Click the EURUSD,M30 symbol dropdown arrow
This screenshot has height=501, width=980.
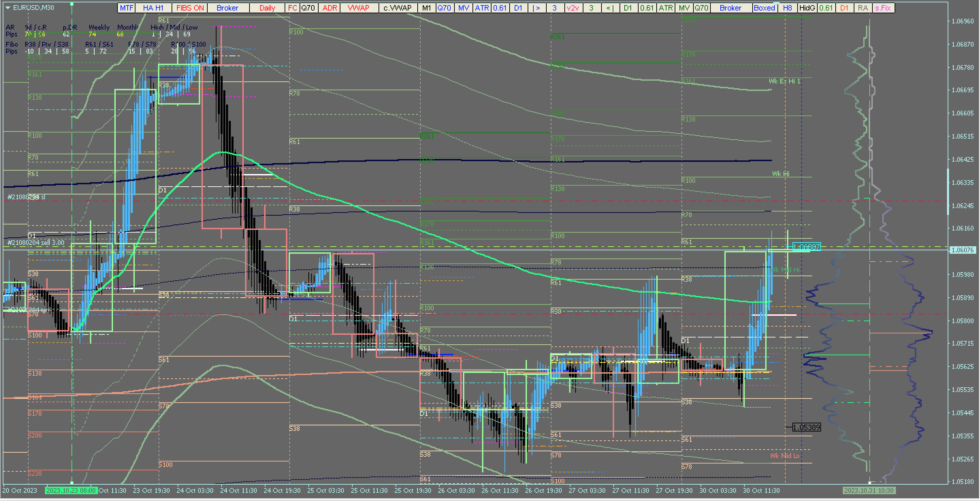(7, 7)
